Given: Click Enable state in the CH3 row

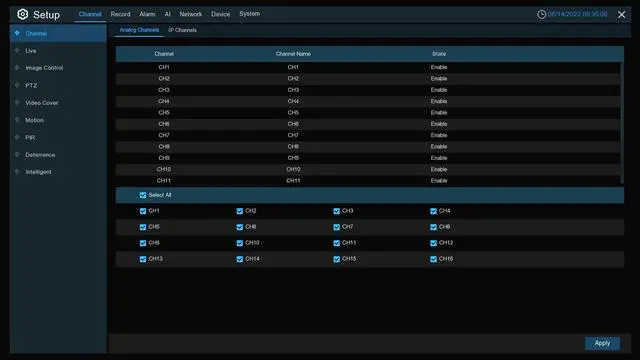Looking at the screenshot, I should tap(439, 90).
